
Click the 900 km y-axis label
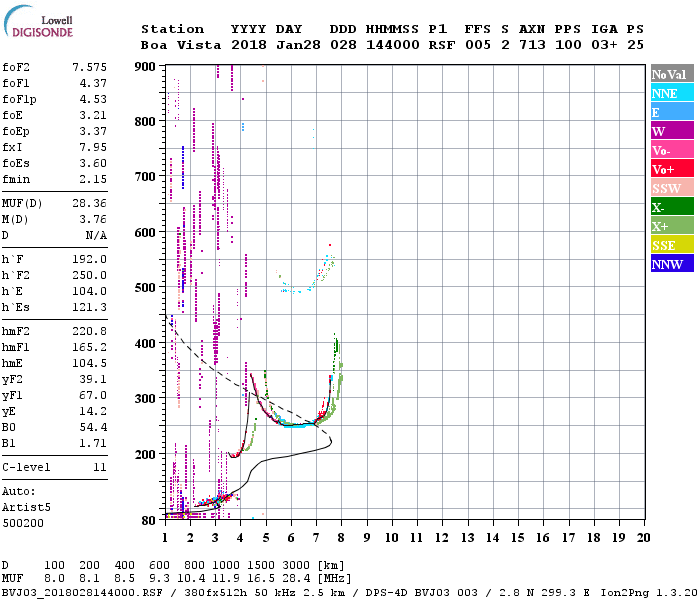pos(145,67)
